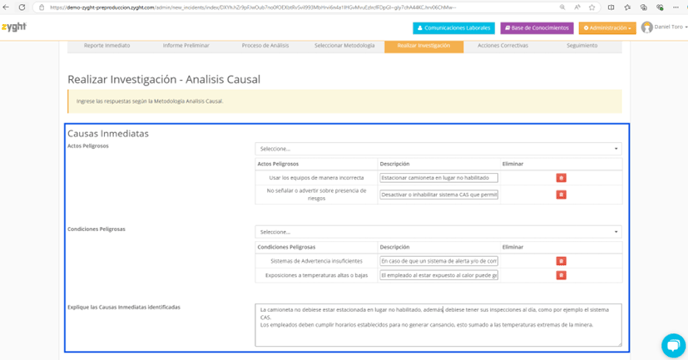The height and width of the screenshot is (360, 688).
Task: Delete the 'No señalar o advertir' row
Action: point(561,194)
